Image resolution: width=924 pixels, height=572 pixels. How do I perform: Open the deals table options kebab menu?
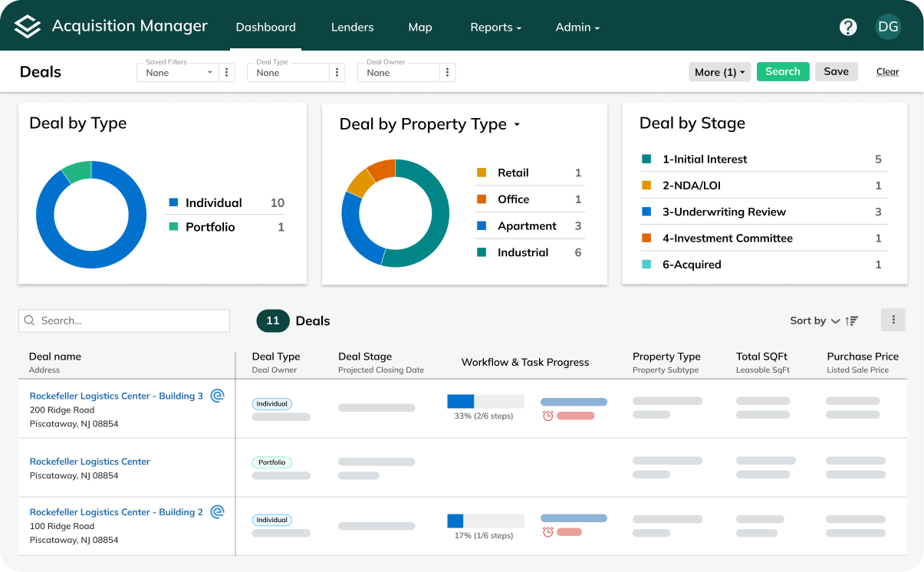pyautogui.click(x=893, y=320)
